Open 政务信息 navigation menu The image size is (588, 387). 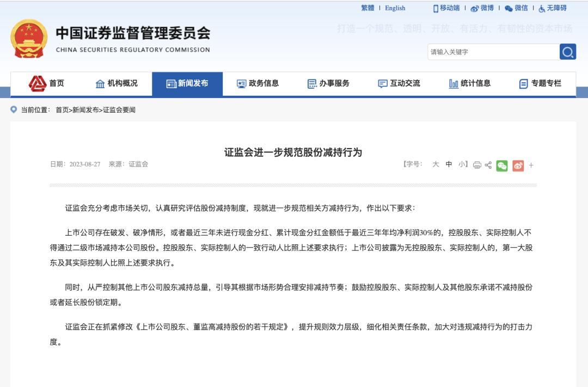[x=258, y=83]
